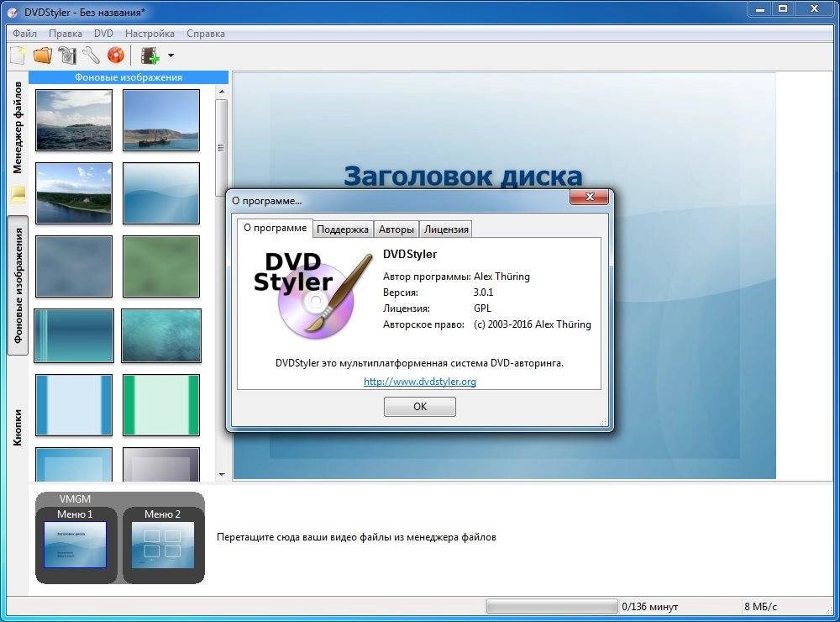The height and width of the screenshot is (622, 840).
Task: Select light green side-bars background thumbnail
Action: tap(161, 405)
